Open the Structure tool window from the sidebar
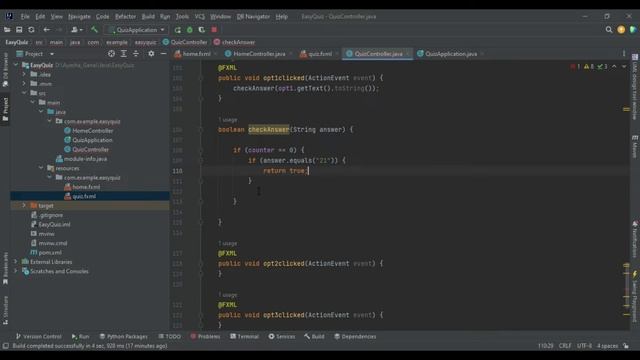This screenshot has width=640, height=360. [5, 310]
